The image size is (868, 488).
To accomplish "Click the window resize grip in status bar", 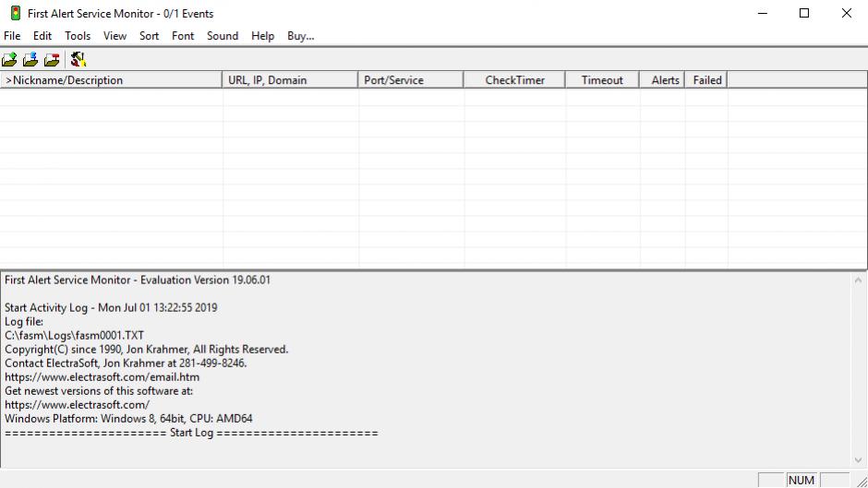I will 862,482.
